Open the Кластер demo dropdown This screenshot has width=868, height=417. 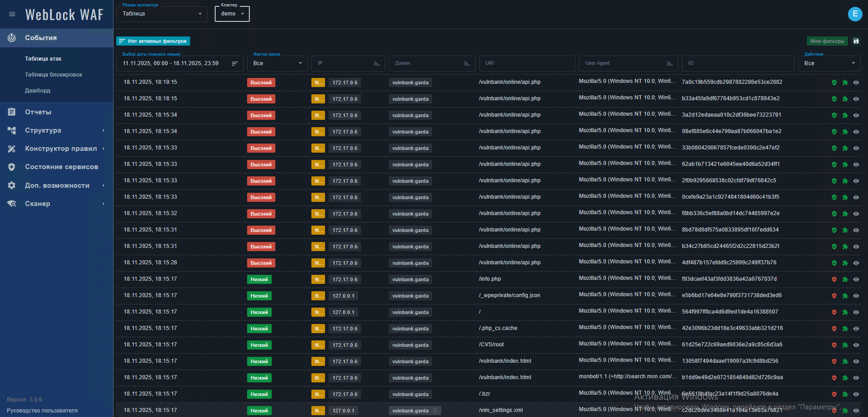(232, 14)
